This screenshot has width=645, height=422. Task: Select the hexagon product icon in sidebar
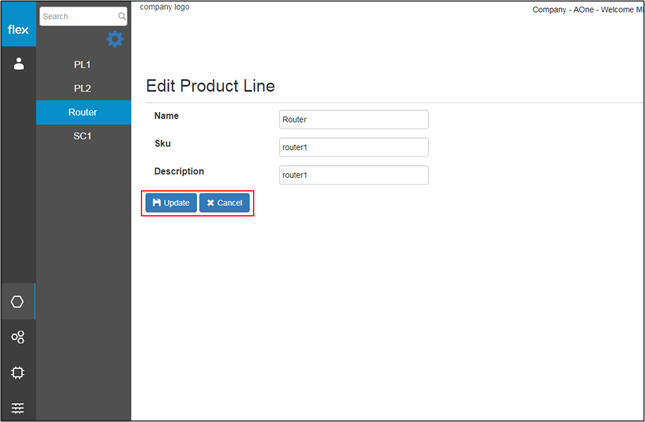click(x=17, y=301)
